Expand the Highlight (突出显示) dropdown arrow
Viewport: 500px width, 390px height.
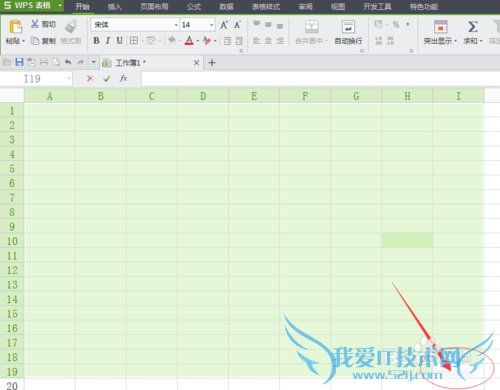[x=455, y=41]
